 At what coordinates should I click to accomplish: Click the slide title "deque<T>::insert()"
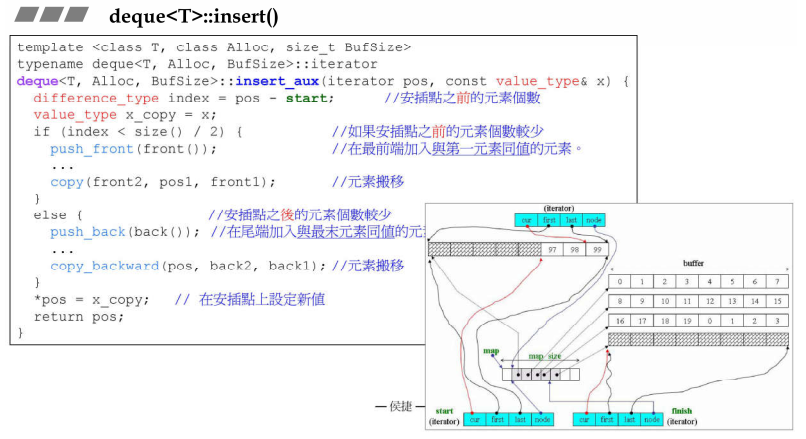tap(194, 16)
